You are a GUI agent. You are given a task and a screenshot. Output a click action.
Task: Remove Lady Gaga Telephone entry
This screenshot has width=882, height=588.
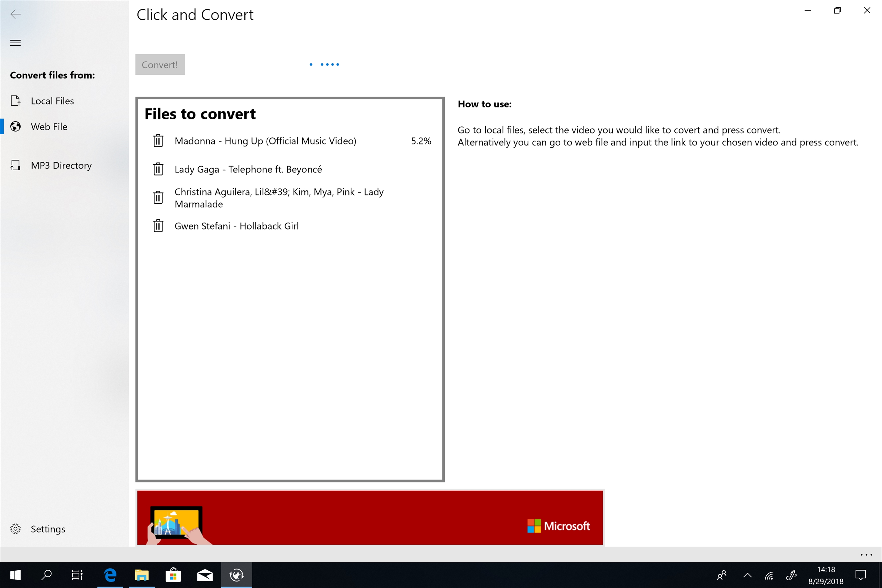pyautogui.click(x=158, y=169)
